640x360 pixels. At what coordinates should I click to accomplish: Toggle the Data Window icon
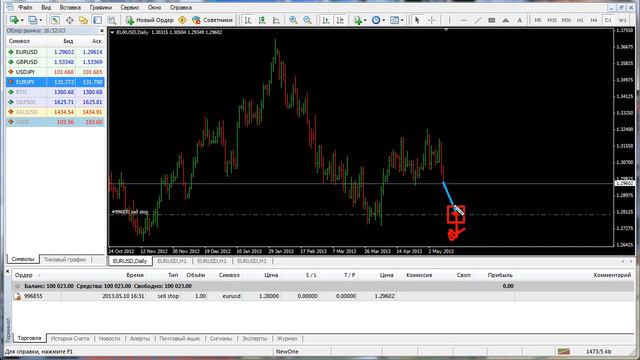point(69,20)
